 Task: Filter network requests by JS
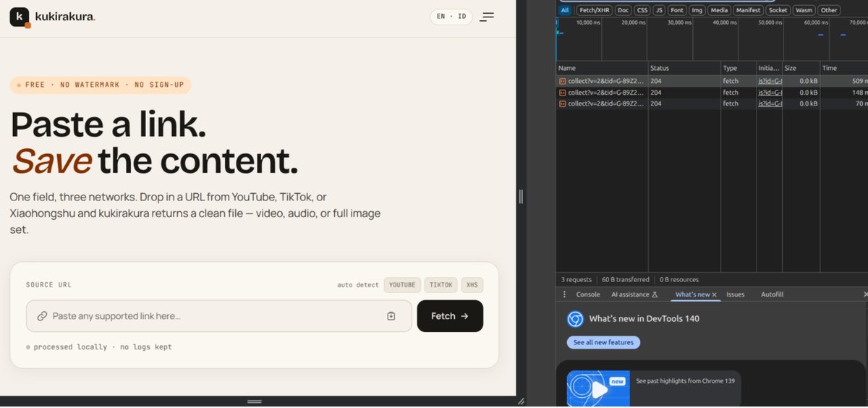pyautogui.click(x=658, y=10)
